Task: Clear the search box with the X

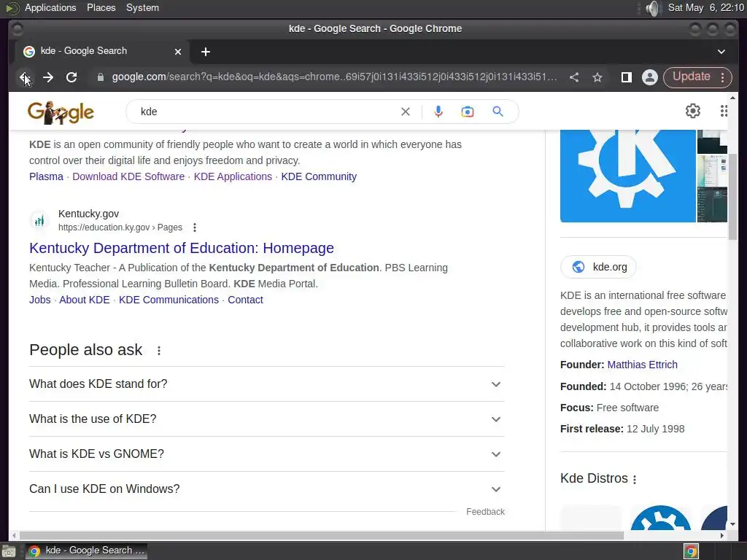Action: point(406,112)
